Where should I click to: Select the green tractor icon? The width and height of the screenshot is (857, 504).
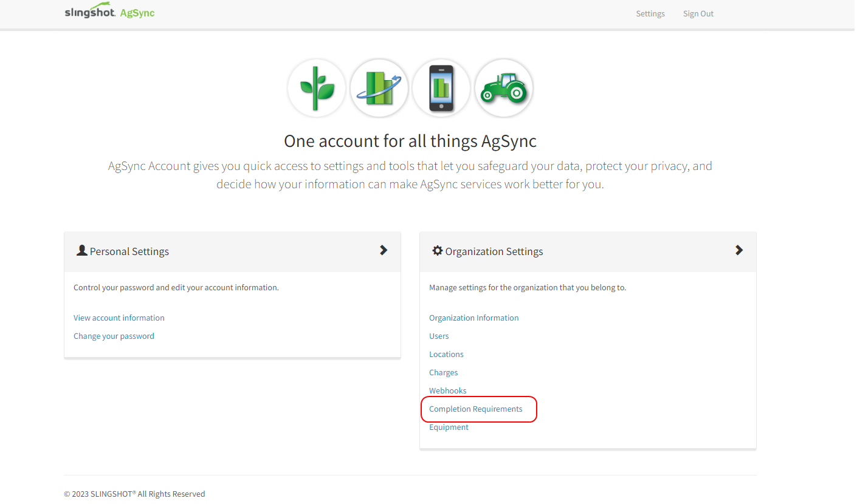point(503,88)
